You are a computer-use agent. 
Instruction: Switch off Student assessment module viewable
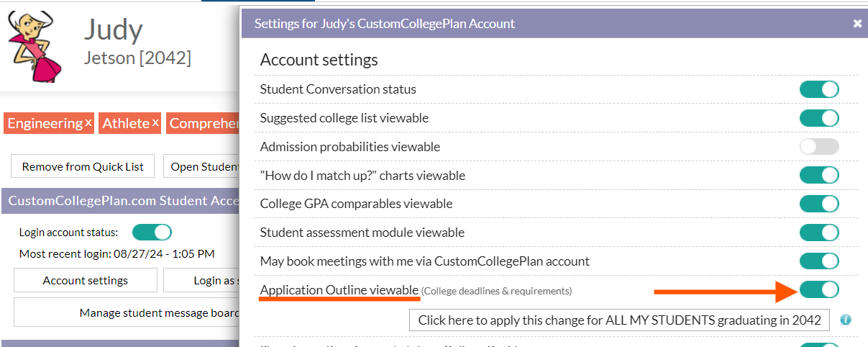pos(819,233)
